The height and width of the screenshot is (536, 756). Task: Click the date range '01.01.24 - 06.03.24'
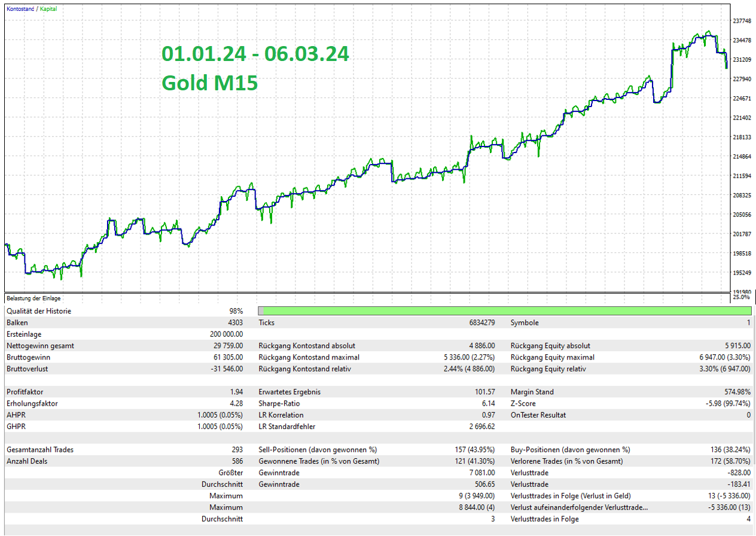coord(255,54)
